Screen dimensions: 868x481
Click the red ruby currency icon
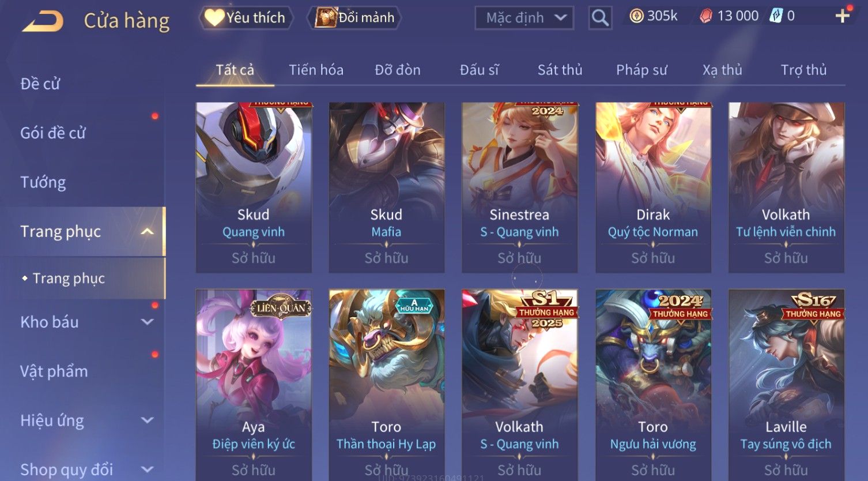click(706, 16)
